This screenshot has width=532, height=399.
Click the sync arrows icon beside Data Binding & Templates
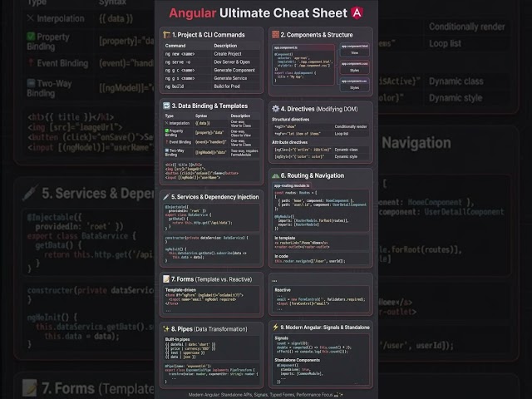pos(166,106)
